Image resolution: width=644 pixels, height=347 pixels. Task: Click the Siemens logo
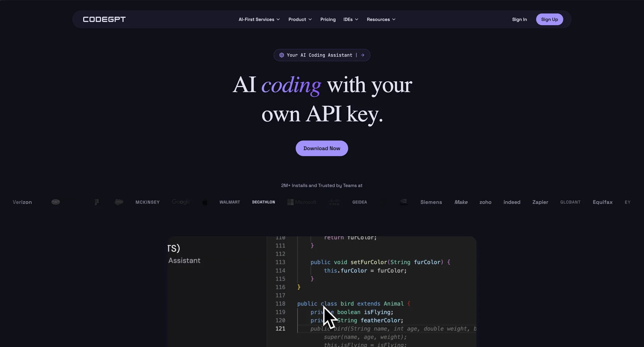coord(431,202)
